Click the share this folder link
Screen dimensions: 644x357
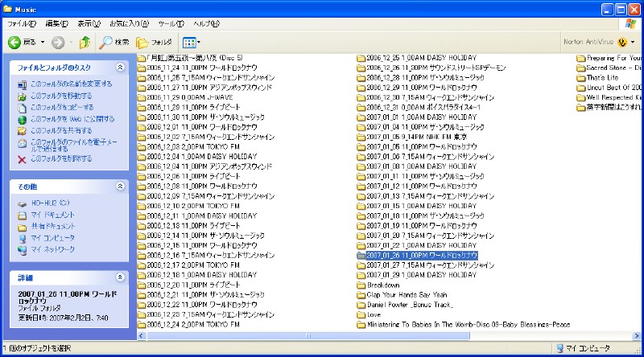(61, 130)
